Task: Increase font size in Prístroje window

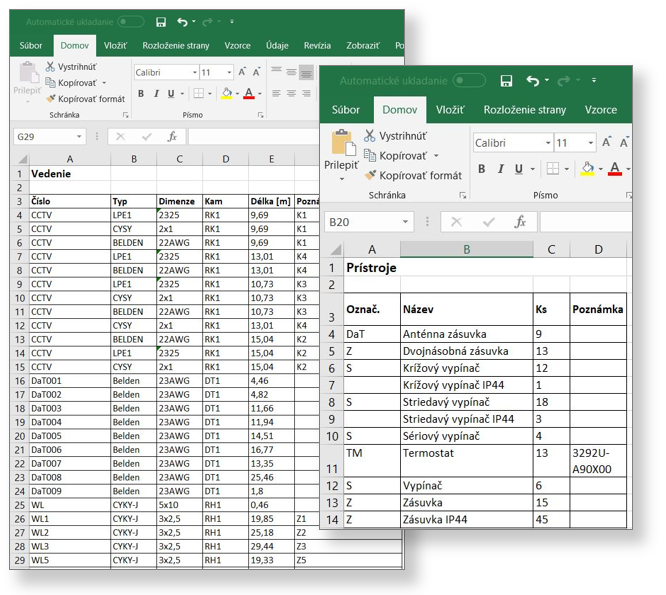Action: [606, 142]
